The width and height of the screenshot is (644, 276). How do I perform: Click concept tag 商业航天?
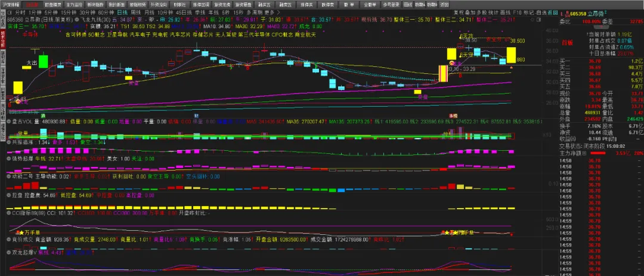(305, 35)
